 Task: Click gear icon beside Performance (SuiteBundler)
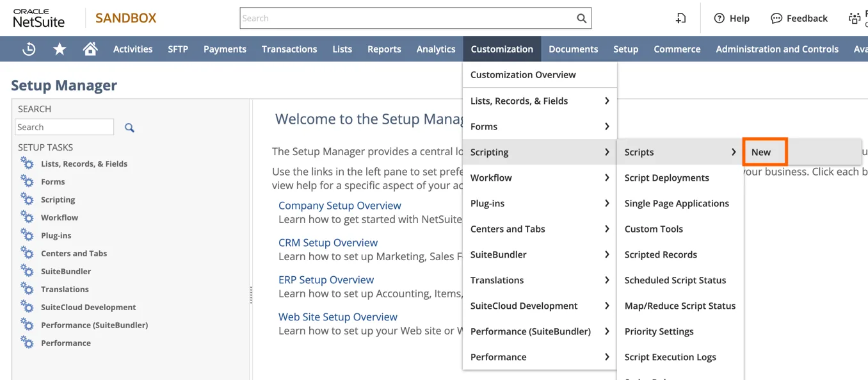click(27, 325)
